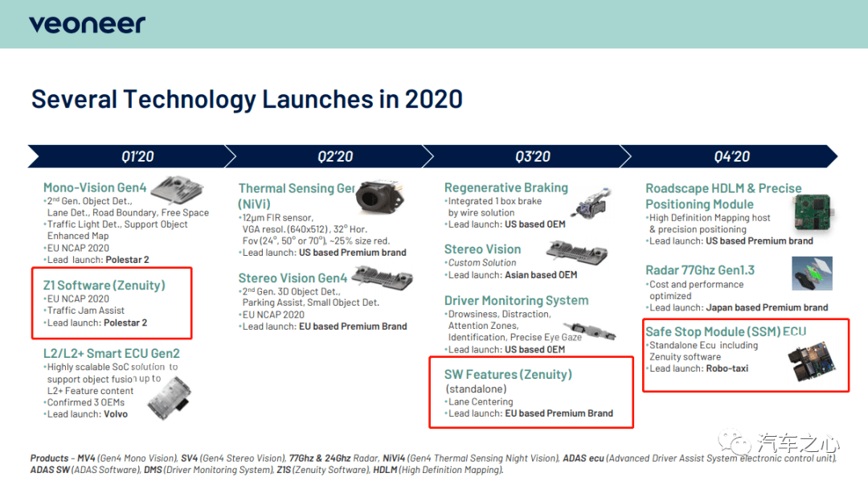This screenshot has height=481, width=868.
Task: Click the Roadscape HDLM circuit board image
Action: [814, 212]
